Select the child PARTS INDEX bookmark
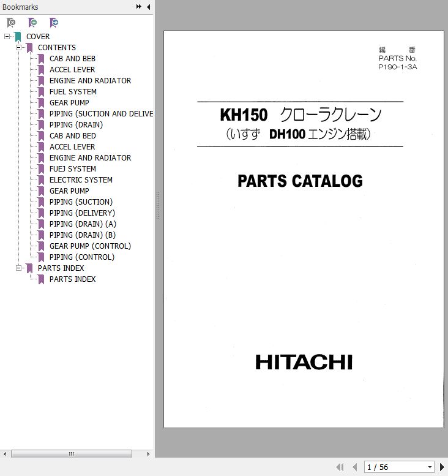This screenshot has width=448, height=476. 72,279
